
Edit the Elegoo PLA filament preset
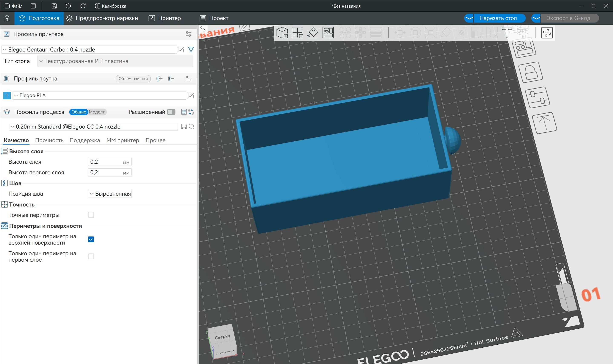coord(191,95)
